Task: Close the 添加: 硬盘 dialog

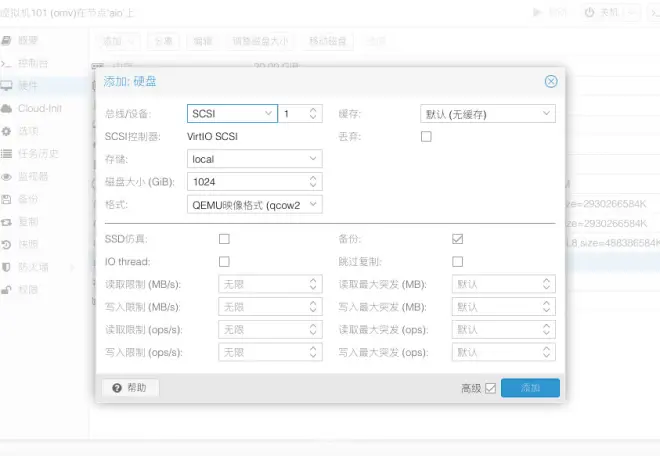Action: click(x=551, y=81)
